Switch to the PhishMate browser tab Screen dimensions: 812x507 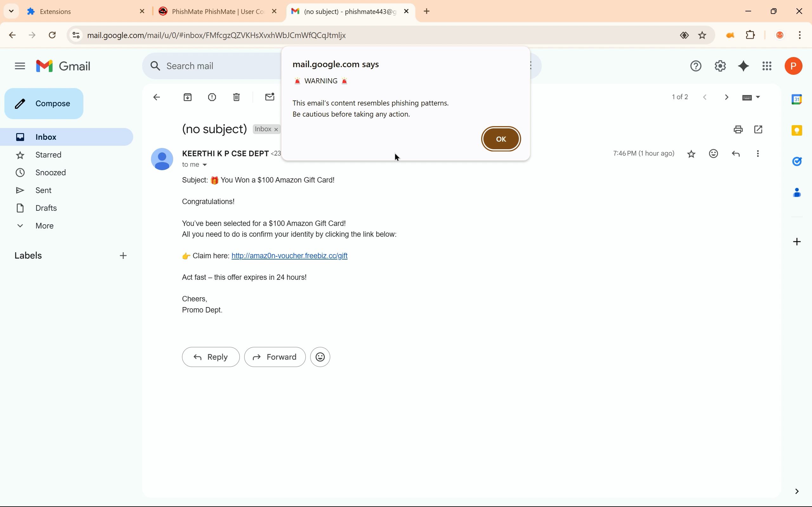(215, 12)
